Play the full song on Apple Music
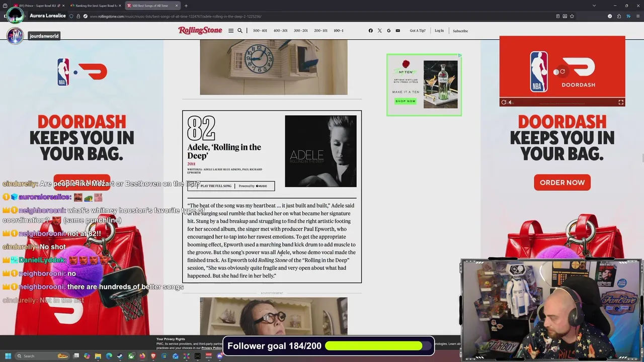This screenshot has height=362, width=644. point(231,186)
